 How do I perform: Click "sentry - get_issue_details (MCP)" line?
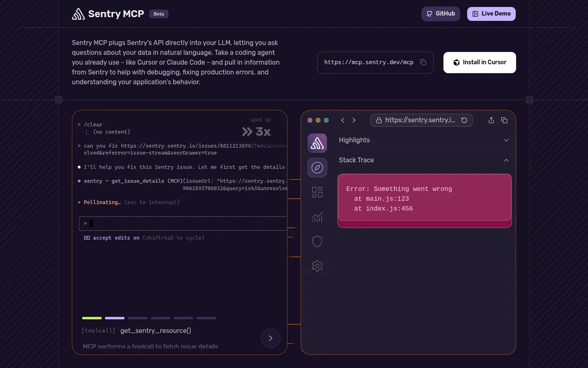(x=133, y=181)
